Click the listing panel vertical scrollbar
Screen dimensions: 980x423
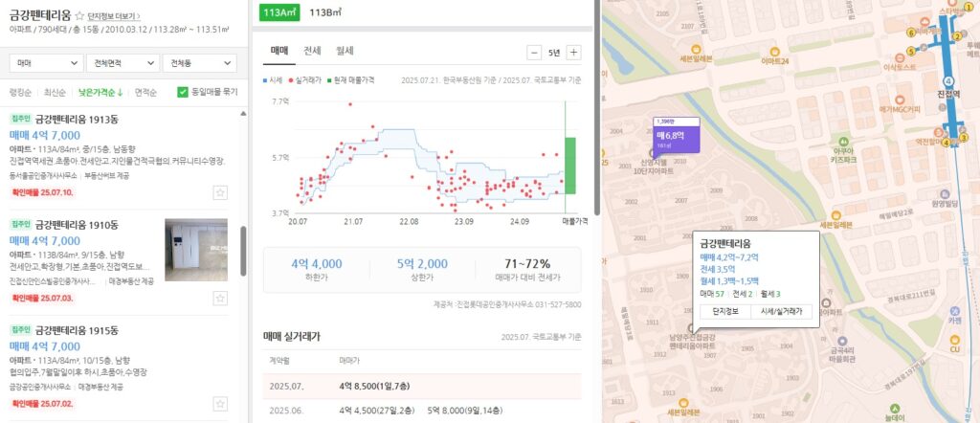(242, 250)
